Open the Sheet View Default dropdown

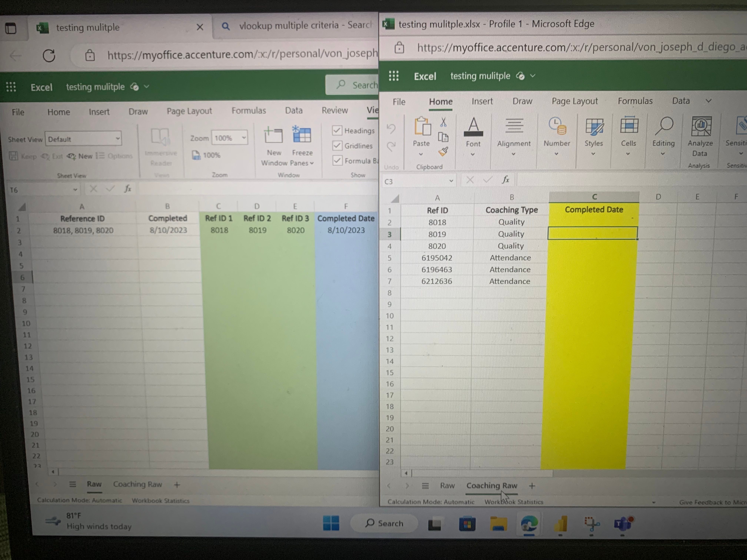coord(117,139)
